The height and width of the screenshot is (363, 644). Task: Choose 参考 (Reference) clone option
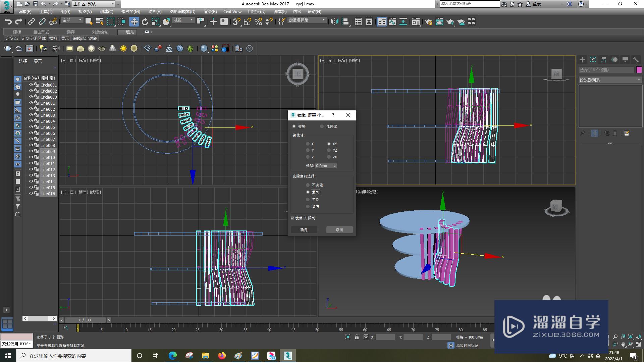coord(308,207)
